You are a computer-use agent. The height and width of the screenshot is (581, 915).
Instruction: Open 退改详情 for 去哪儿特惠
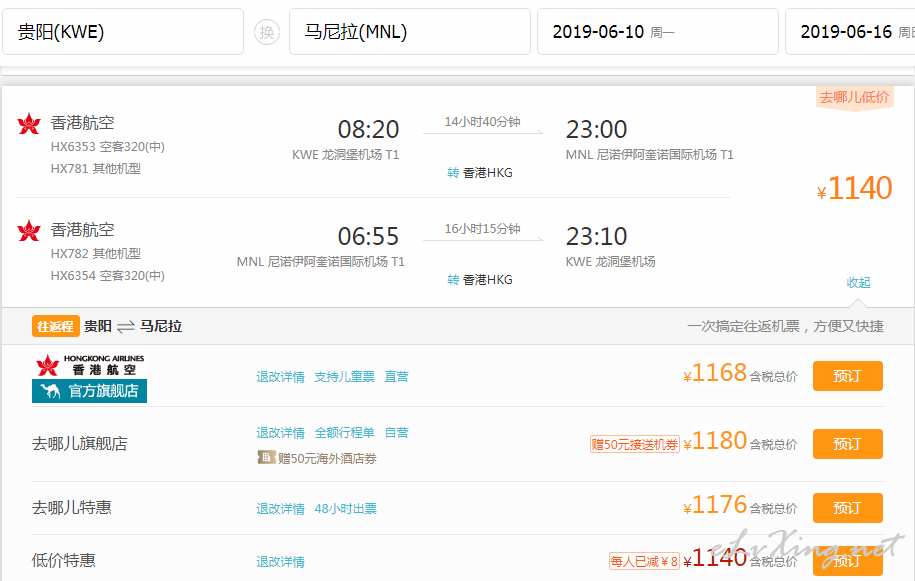(281, 509)
